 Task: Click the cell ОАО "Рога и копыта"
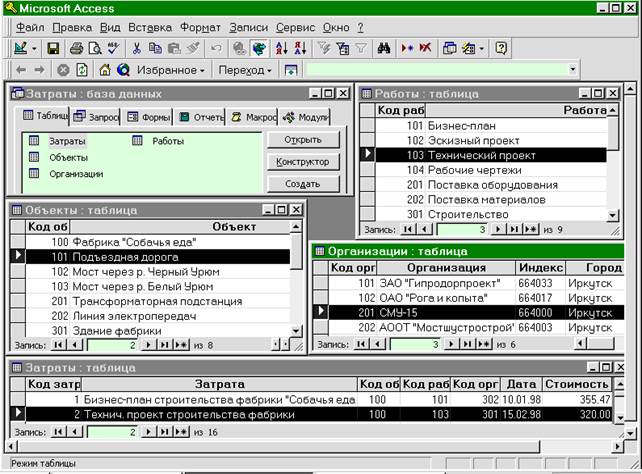pyautogui.click(x=446, y=298)
